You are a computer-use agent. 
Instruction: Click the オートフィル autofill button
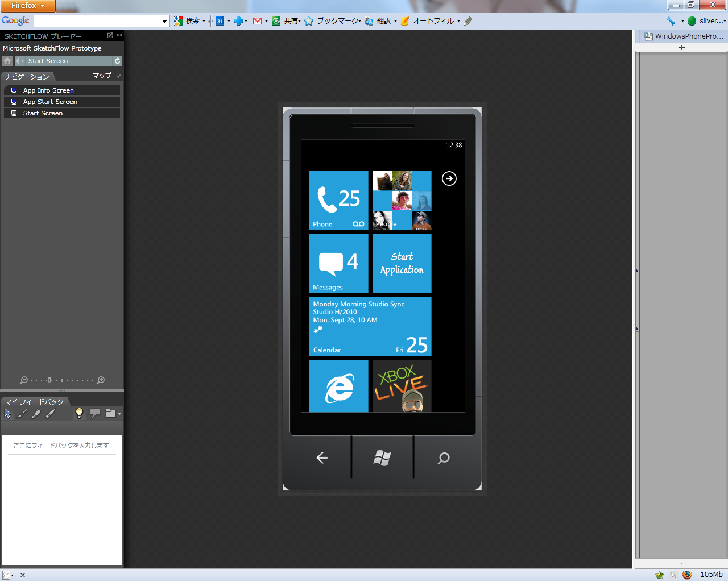(428, 21)
